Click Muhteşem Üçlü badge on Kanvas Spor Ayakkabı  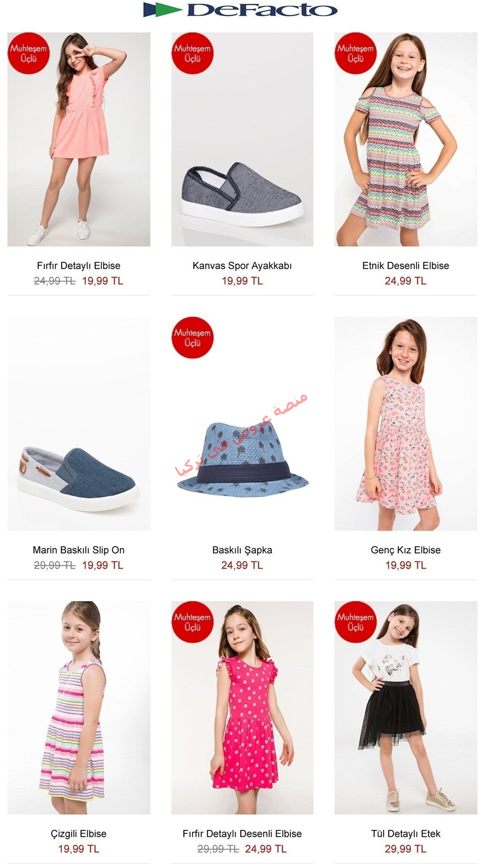coord(192,53)
